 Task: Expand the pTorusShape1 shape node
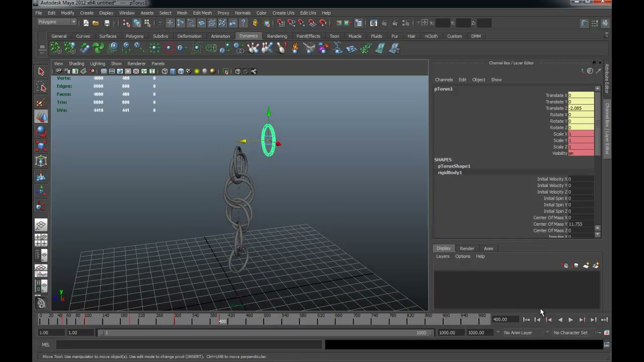click(454, 166)
